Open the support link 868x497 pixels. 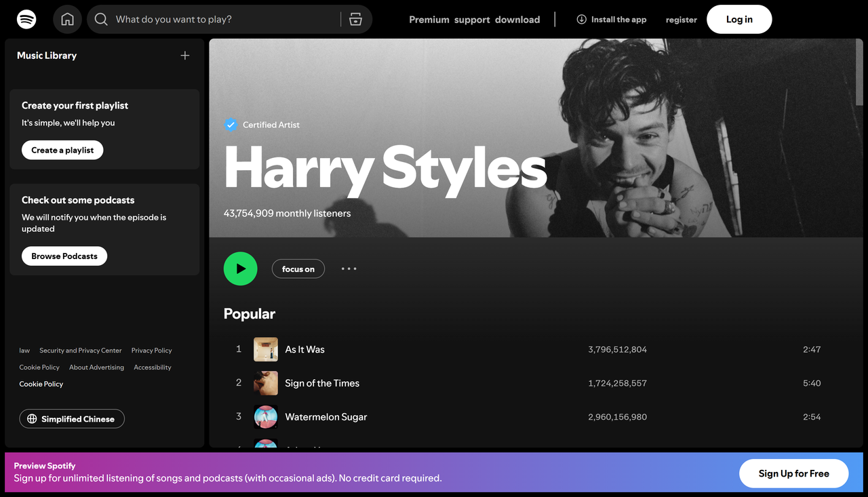coord(472,20)
